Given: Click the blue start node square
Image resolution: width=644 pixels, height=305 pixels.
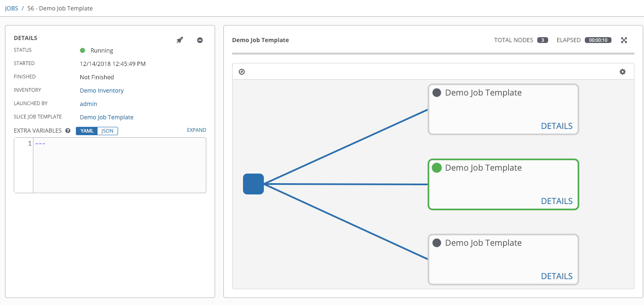Looking at the screenshot, I should (253, 184).
